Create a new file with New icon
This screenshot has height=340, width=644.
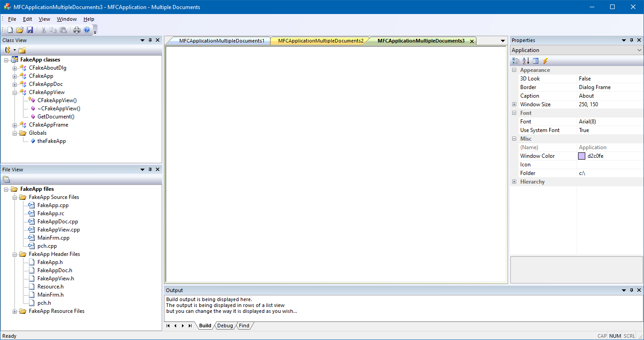(9, 29)
